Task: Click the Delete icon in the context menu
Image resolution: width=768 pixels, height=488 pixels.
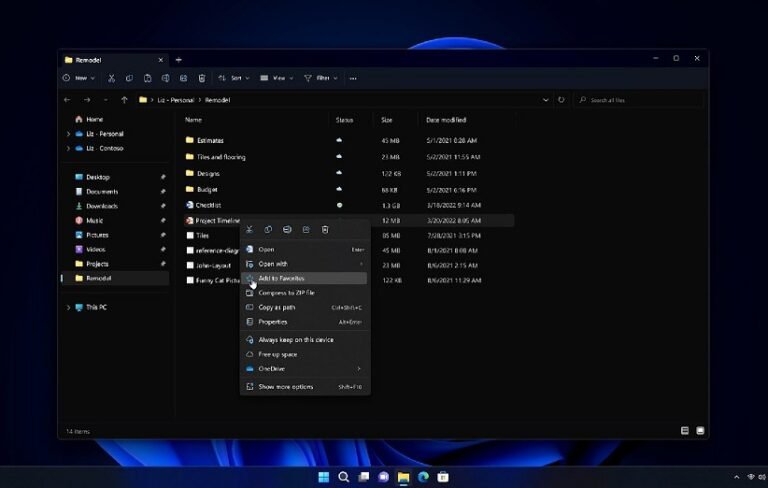Action: (x=325, y=230)
